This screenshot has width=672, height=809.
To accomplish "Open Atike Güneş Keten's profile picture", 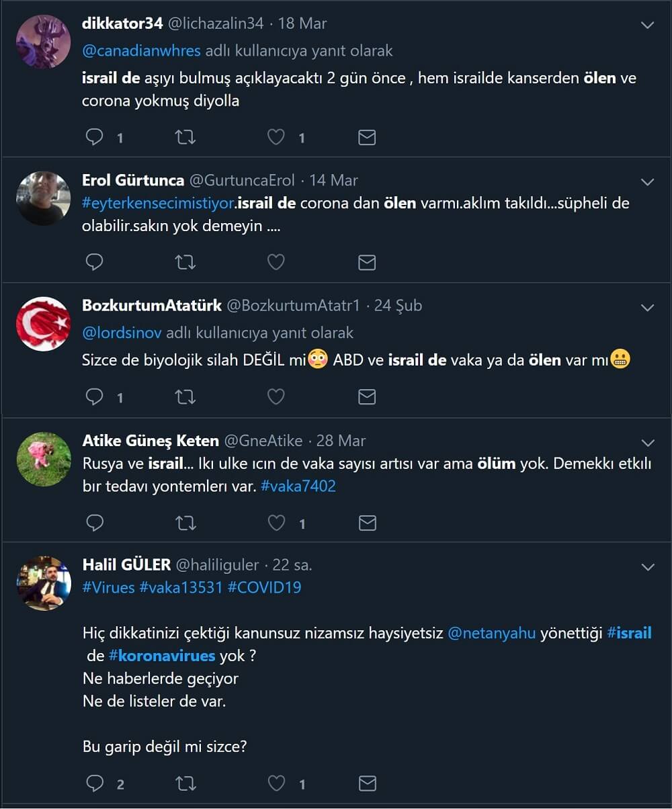I will pos(44,459).
